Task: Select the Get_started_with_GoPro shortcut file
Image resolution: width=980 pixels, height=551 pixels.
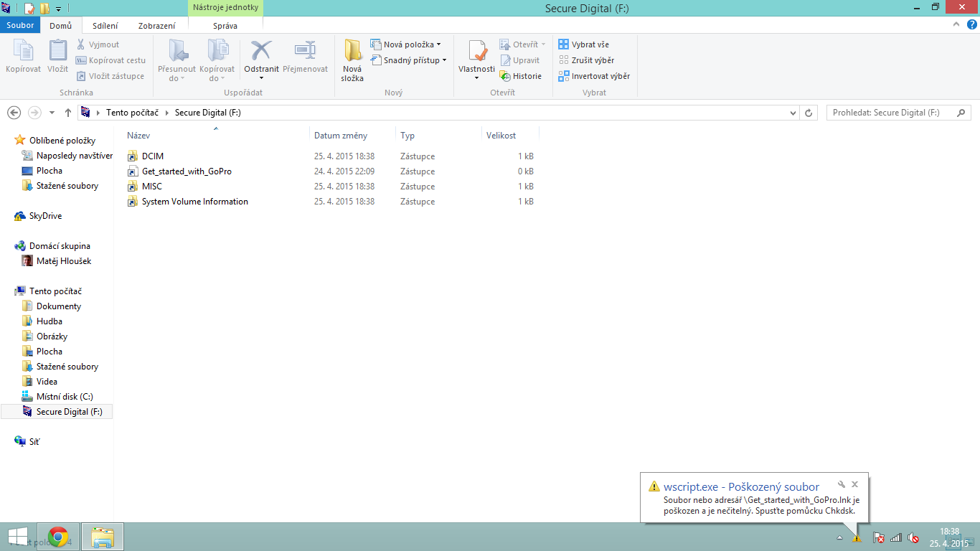Action: pyautogui.click(x=187, y=171)
